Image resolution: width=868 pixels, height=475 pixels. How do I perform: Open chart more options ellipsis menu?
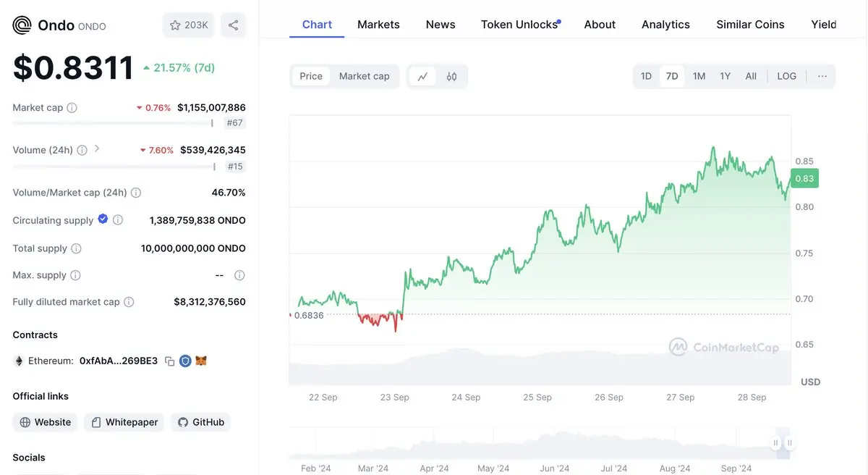[x=822, y=76]
